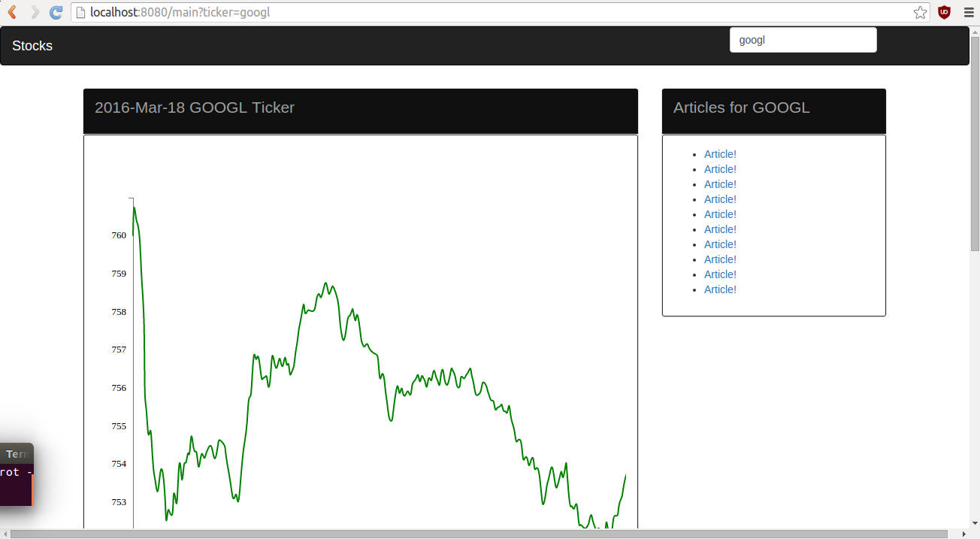Click the Stocks brand link
The width and height of the screenshot is (980, 539).
point(32,46)
